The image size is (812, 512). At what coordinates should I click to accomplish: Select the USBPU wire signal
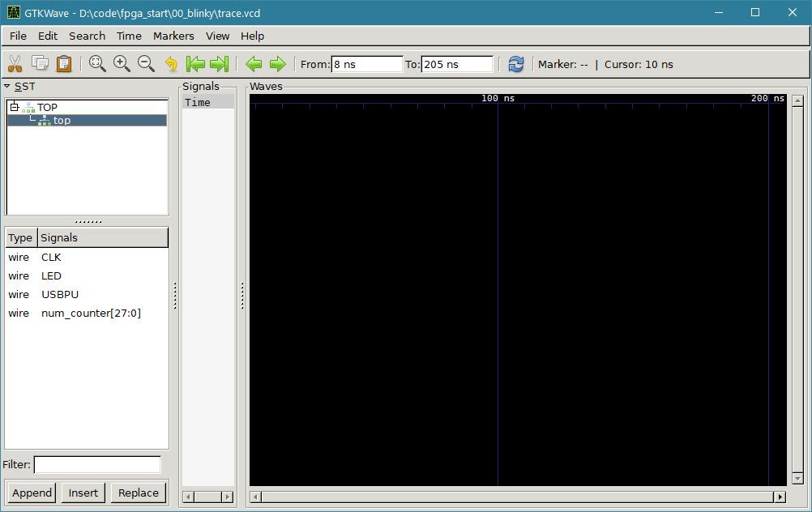[87, 295]
